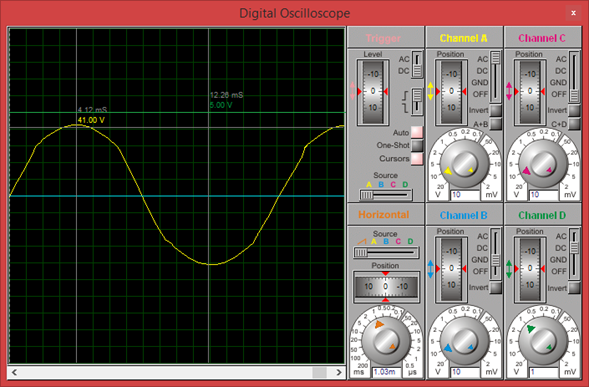The height and width of the screenshot is (387, 589).
Task: Click Channel D coupling mode slider
Action: click(574, 254)
